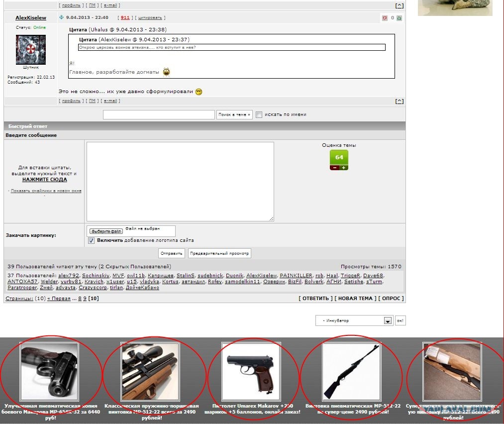
Task: Click the 'Отправить' submit button
Action: click(172, 253)
